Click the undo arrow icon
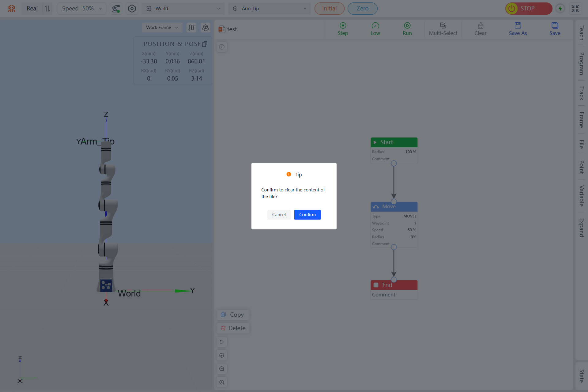 (x=222, y=342)
